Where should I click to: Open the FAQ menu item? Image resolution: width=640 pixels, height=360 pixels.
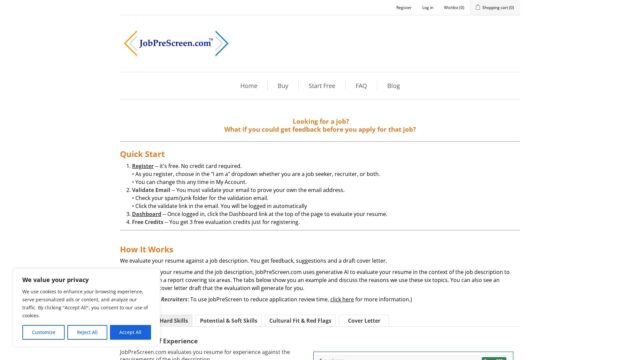click(361, 86)
